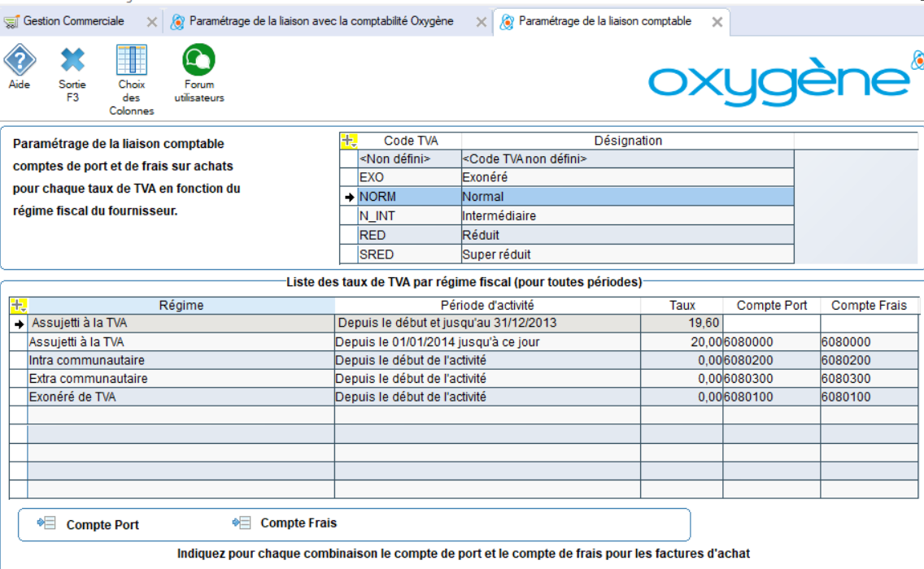Click the Régime column header

pyautogui.click(x=181, y=305)
